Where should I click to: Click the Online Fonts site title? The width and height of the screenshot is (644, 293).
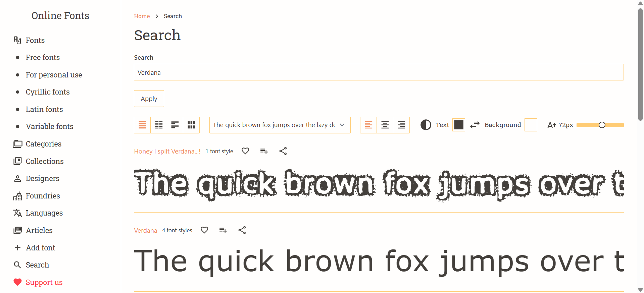(x=60, y=16)
